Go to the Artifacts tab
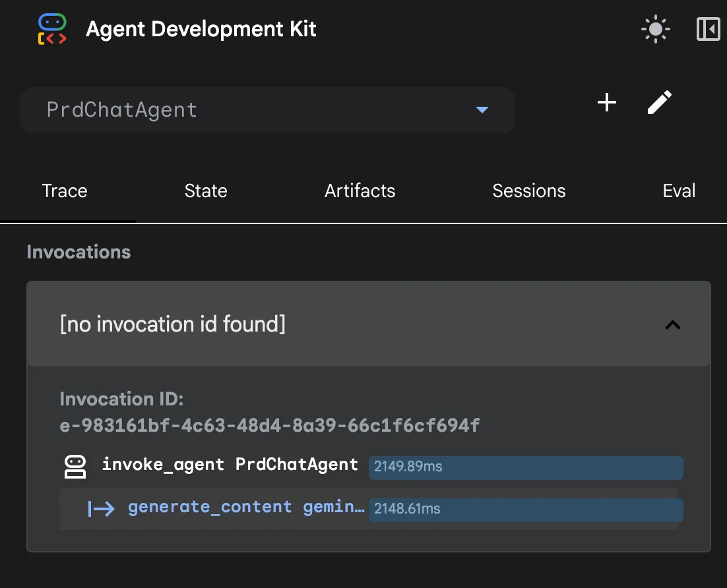Image resolution: width=727 pixels, height=588 pixels. (360, 191)
